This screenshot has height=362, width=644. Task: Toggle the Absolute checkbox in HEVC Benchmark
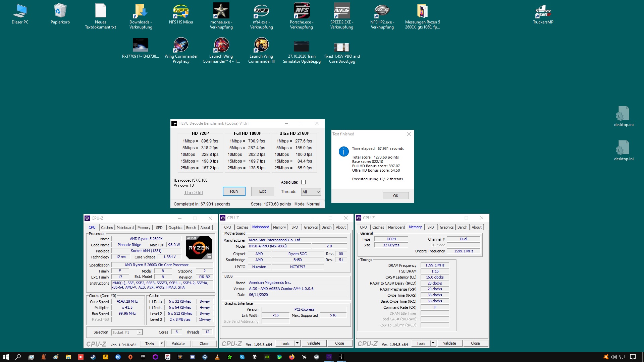pyautogui.click(x=303, y=182)
